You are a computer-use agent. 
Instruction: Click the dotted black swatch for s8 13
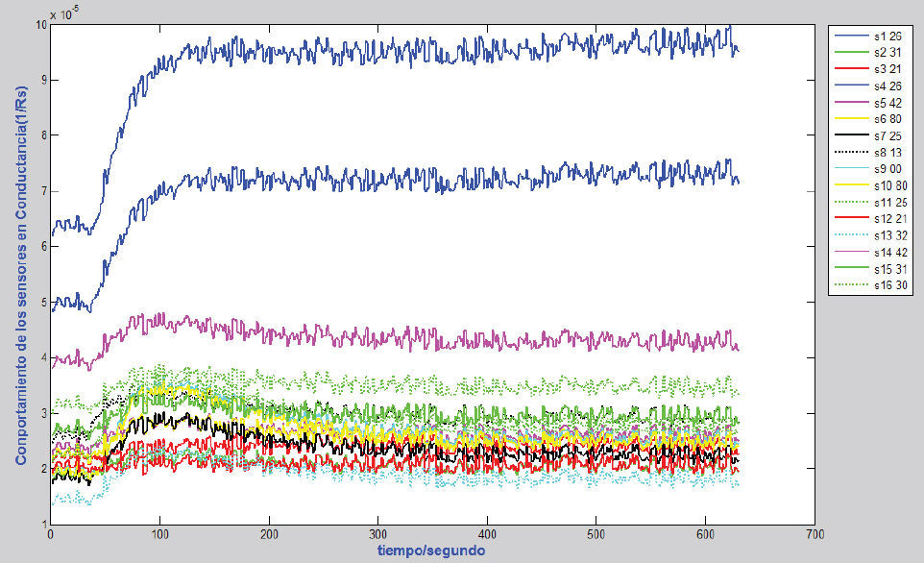tap(850, 152)
